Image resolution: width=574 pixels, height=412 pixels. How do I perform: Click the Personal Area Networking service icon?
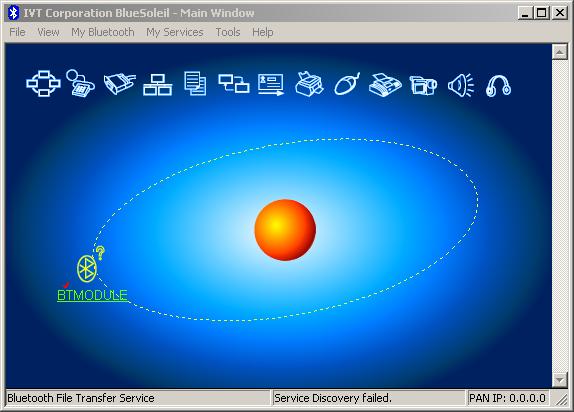[x=43, y=83]
